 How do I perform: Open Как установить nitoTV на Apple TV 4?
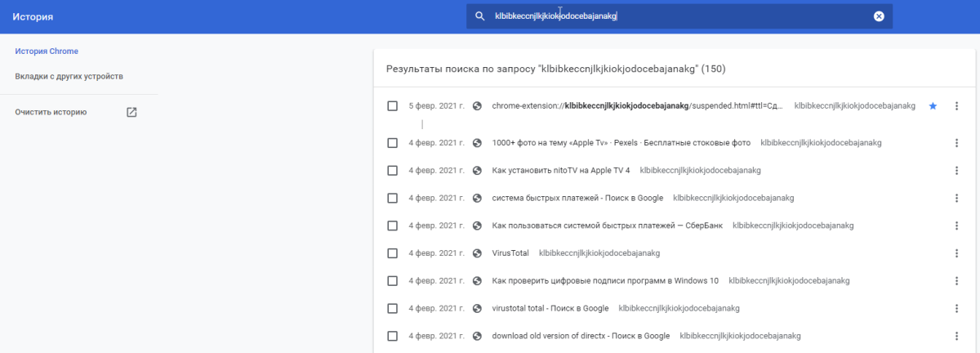[561, 171]
